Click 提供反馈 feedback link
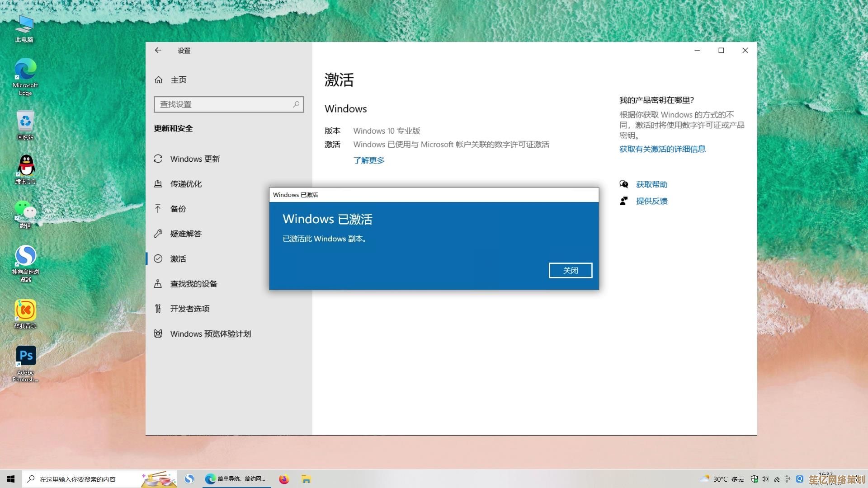The height and width of the screenshot is (488, 868). tap(651, 201)
